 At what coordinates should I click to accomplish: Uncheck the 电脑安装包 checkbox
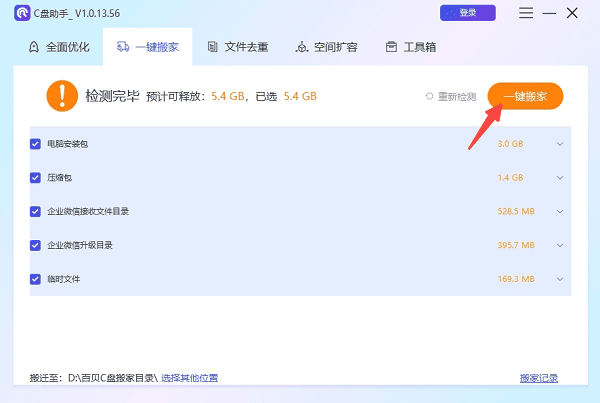point(35,144)
